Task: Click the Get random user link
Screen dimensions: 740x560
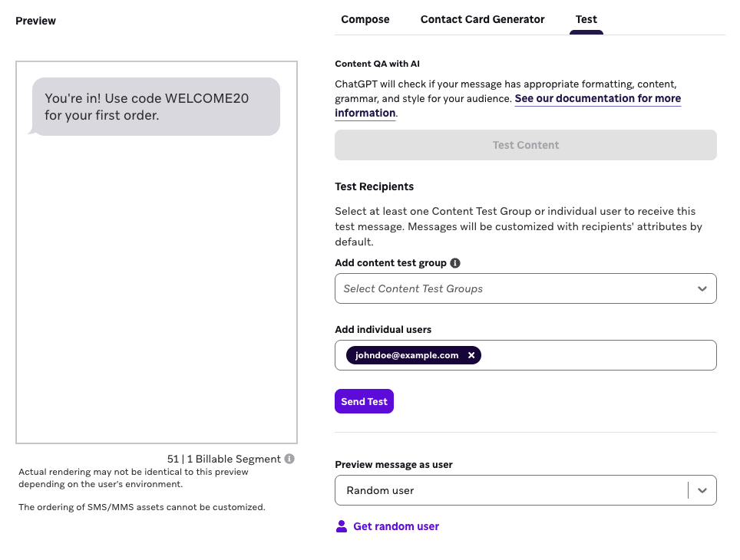Action: pyautogui.click(x=396, y=526)
